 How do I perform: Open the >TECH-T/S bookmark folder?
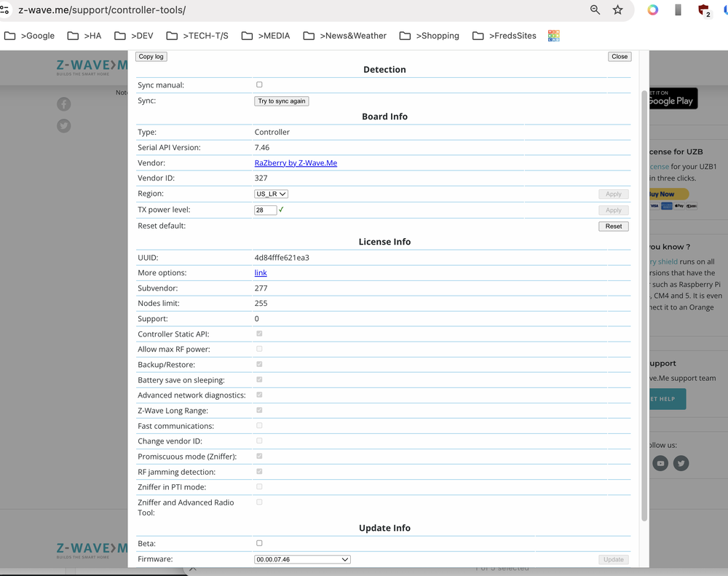click(x=197, y=36)
